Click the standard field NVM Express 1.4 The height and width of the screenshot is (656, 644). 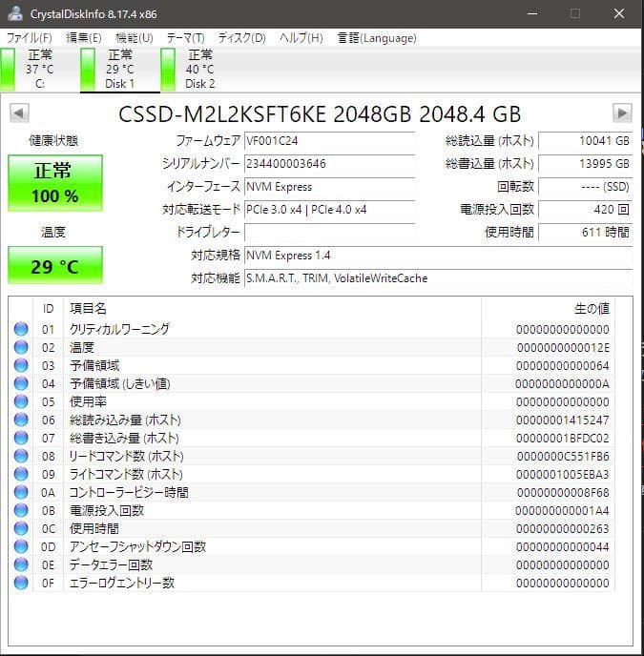439,256
